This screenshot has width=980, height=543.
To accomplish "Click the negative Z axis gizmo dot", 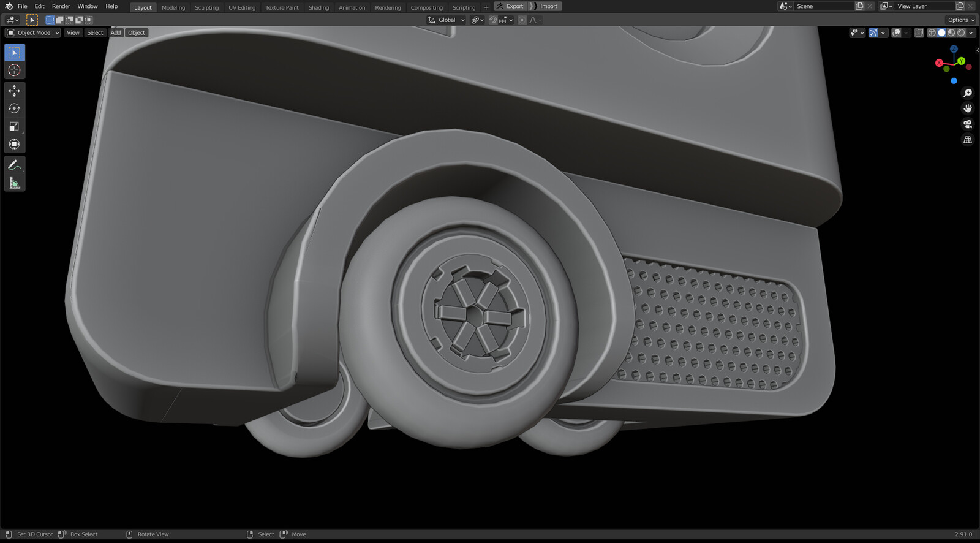I will (x=954, y=81).
